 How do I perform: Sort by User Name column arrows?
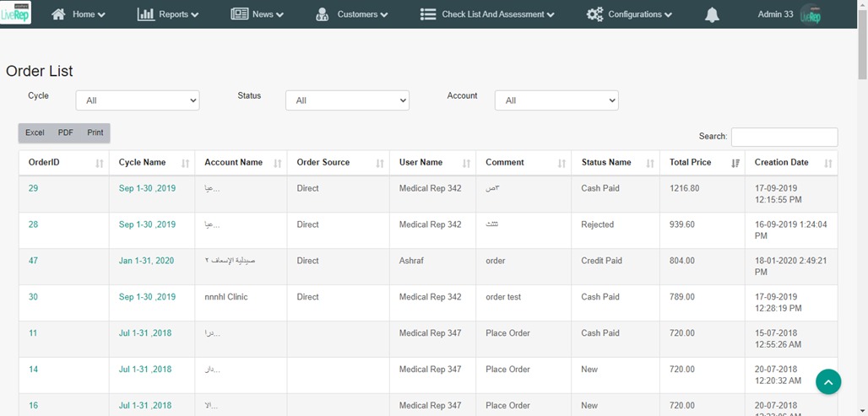466,163
